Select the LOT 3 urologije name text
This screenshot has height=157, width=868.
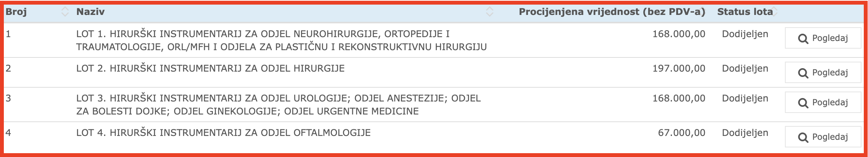coord(278,105)
